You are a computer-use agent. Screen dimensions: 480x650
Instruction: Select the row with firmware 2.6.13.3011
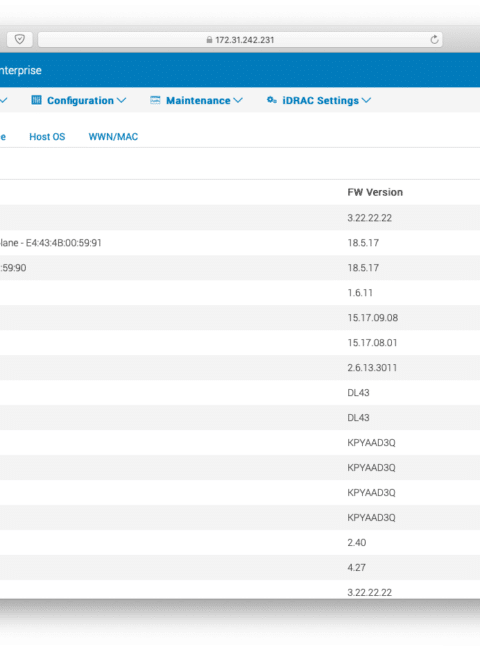pyautogui.click(x=240, y=368)
